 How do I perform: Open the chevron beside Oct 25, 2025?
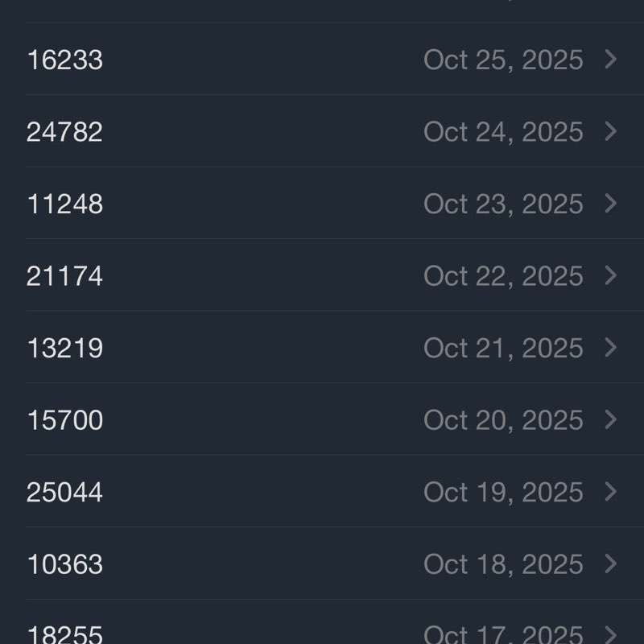pos(610,60)
